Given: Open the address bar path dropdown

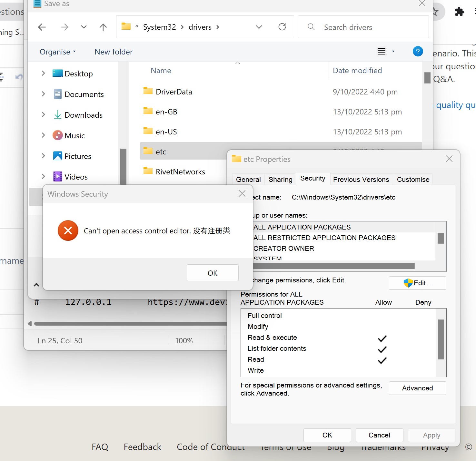Looking at the screenshot, I should 259,27.
